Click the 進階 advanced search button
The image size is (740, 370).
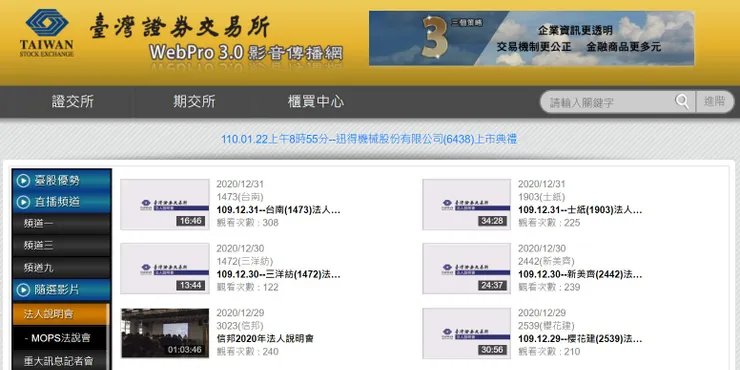715,101
